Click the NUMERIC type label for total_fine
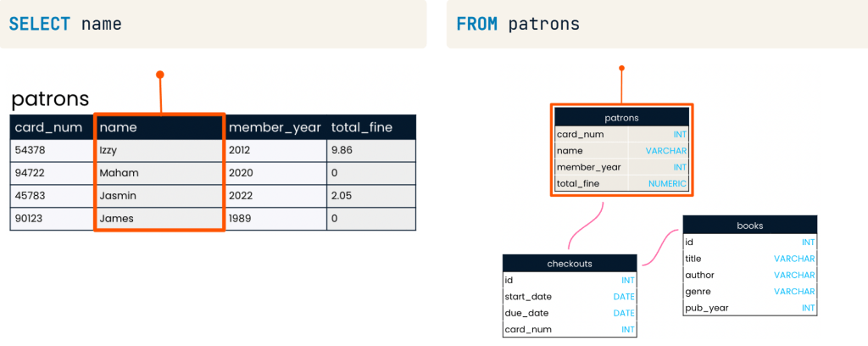 [665, 184]
